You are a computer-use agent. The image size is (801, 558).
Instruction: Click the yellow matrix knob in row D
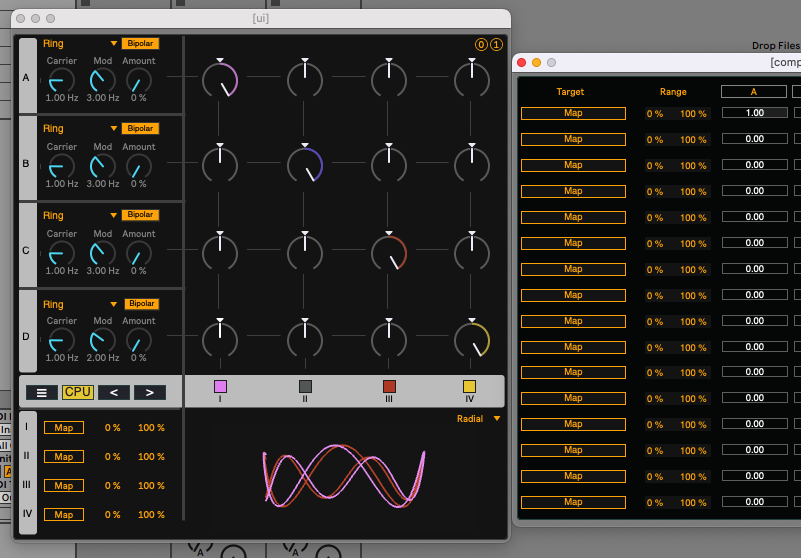(471, 338)
